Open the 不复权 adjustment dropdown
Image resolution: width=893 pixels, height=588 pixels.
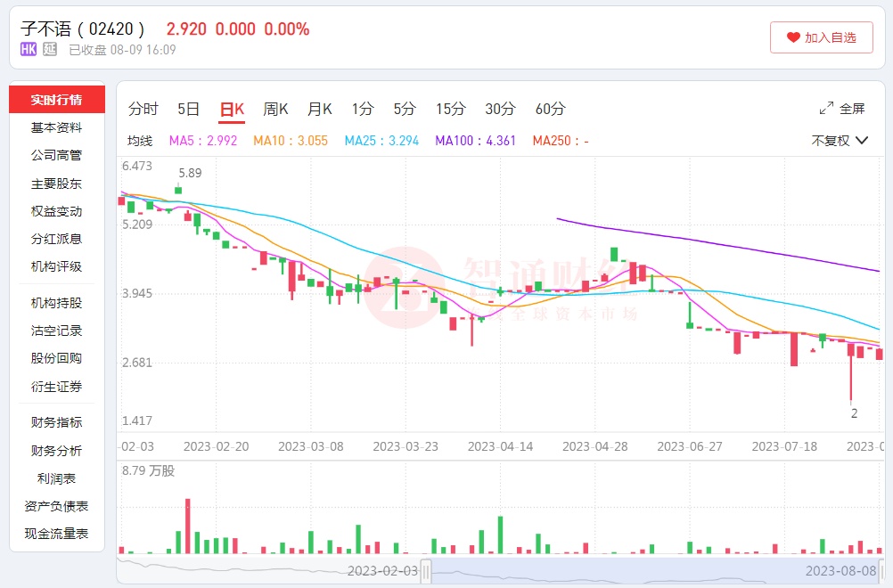(x=840, y=141)
